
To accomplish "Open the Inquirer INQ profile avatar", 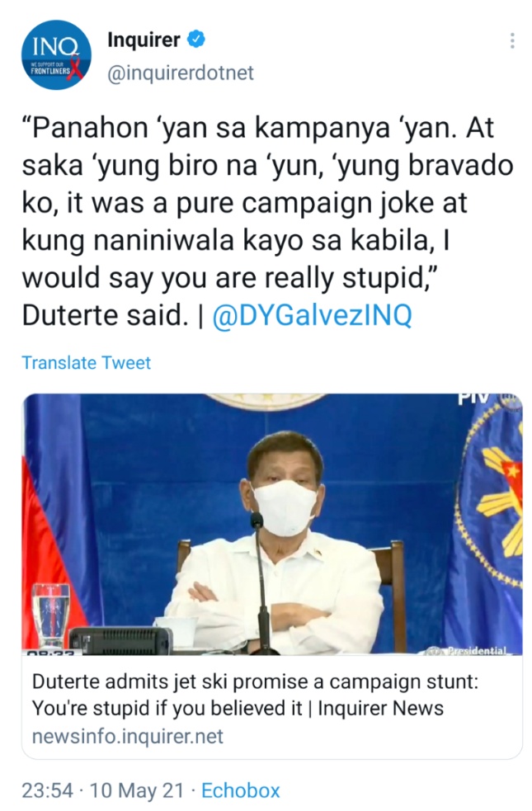I will click(56, 54).
